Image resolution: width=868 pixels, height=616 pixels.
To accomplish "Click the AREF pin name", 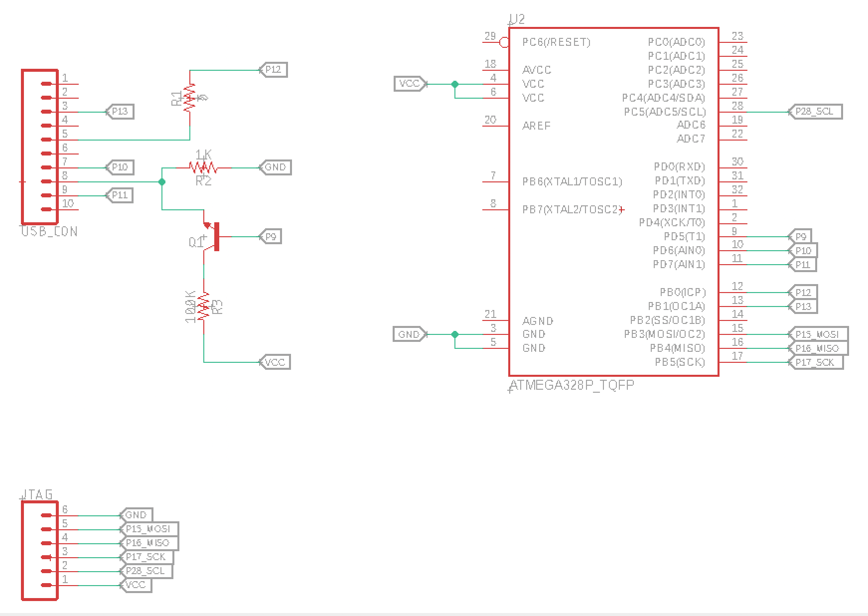I will click(x=537, y=126).
